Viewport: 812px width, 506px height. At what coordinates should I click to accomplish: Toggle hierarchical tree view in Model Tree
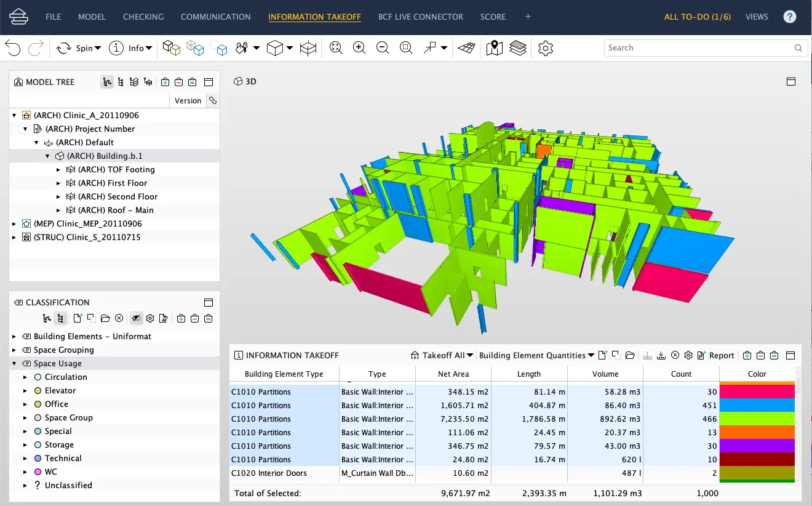tap(108, 82)
